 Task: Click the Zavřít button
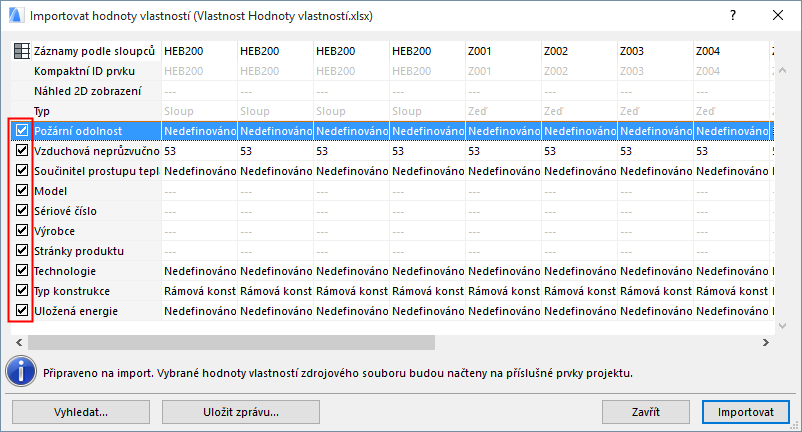tap(645, 412)
